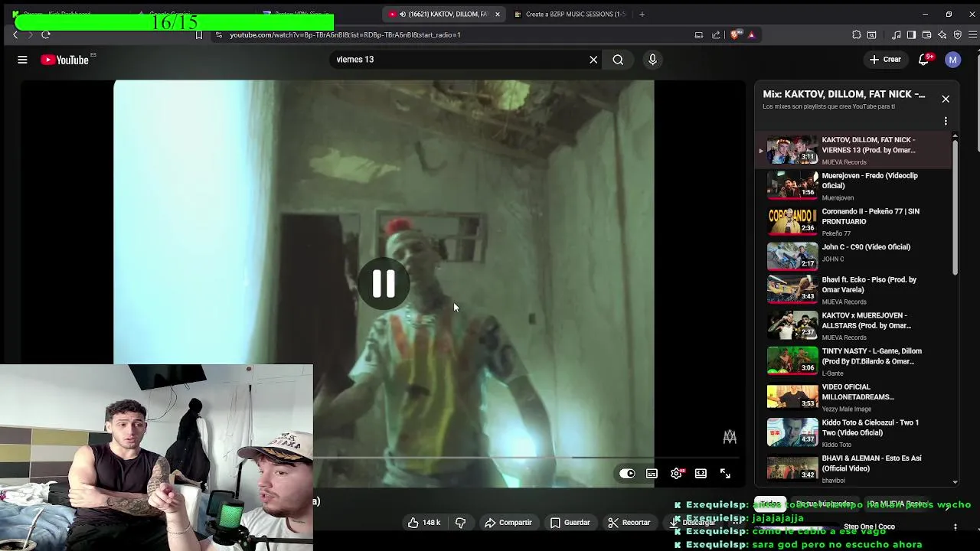Screen dimensions: 980x551
Task: Enter fullscreen mode
Action: click(725, 474)
